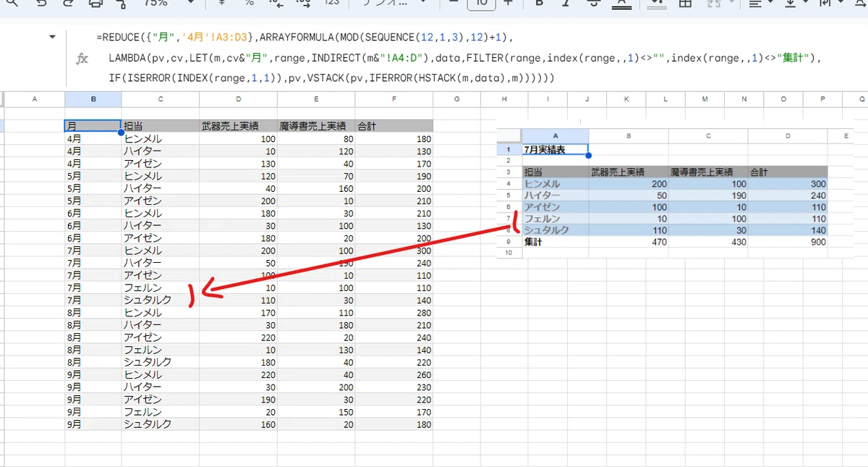
Task: Click the font size field showing 10
Action: [481, 4]
